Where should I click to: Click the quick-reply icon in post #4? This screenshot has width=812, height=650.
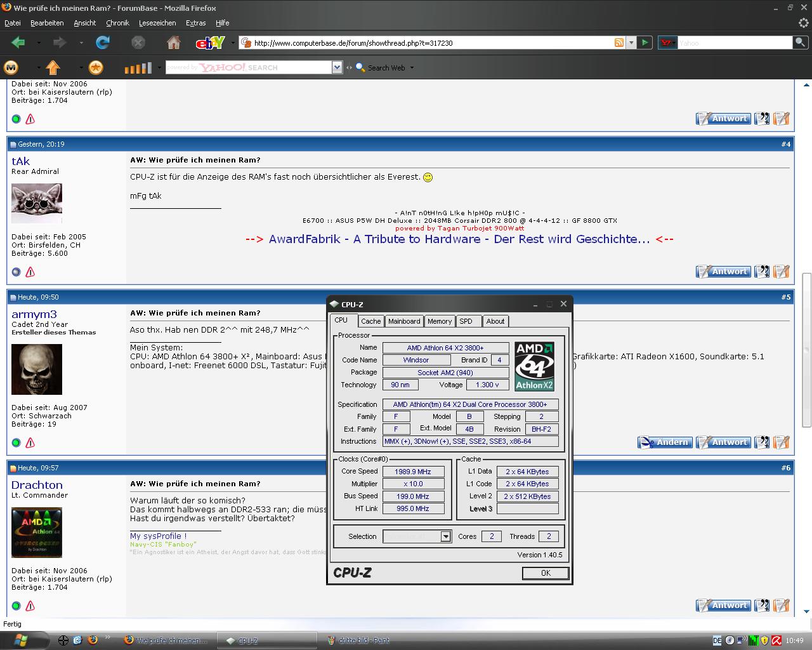tap(782, 272)
